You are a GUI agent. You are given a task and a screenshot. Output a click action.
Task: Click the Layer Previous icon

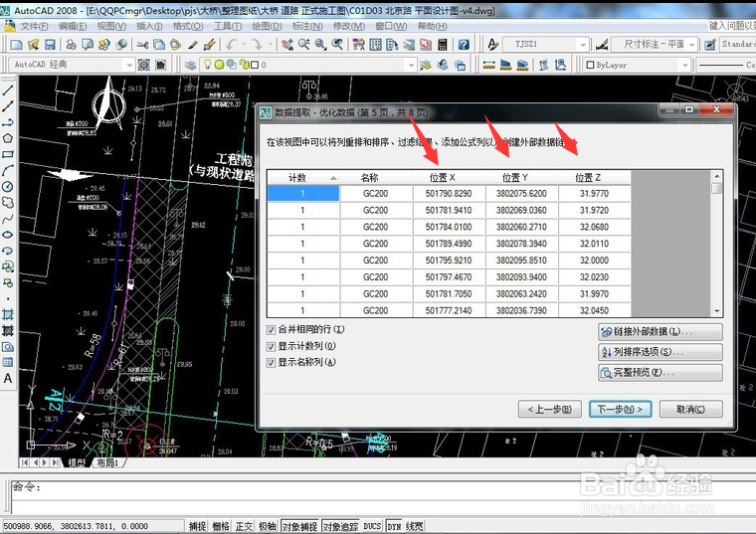tap(443, 65)
